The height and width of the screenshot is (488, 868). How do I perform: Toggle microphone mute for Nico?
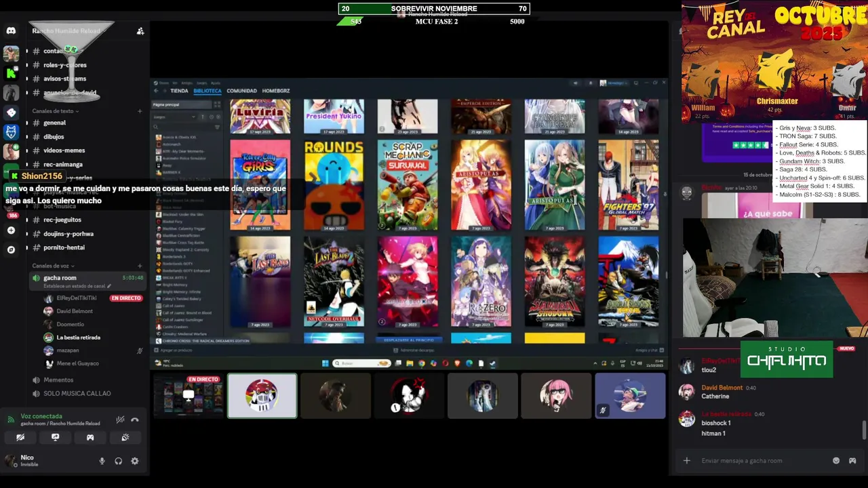102,461
